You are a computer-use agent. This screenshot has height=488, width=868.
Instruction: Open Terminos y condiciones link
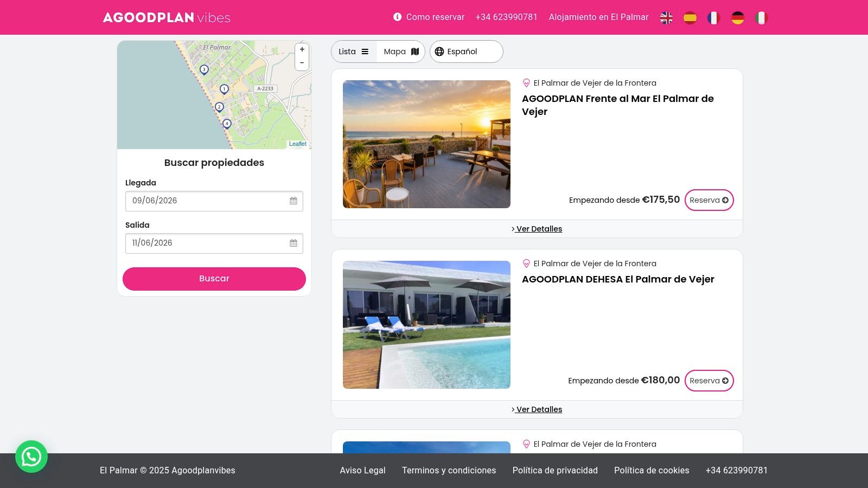coord(449,471)
